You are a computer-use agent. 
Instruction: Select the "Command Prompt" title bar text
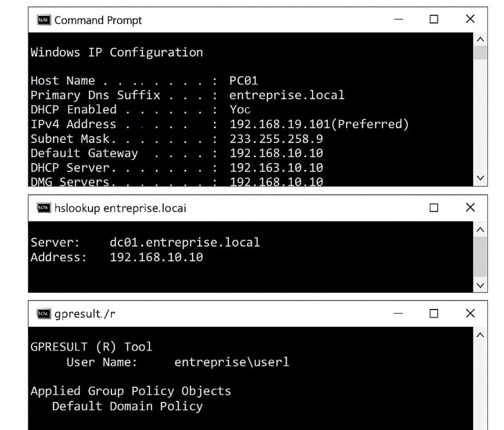pyautogui.click(x=98, y=20)
